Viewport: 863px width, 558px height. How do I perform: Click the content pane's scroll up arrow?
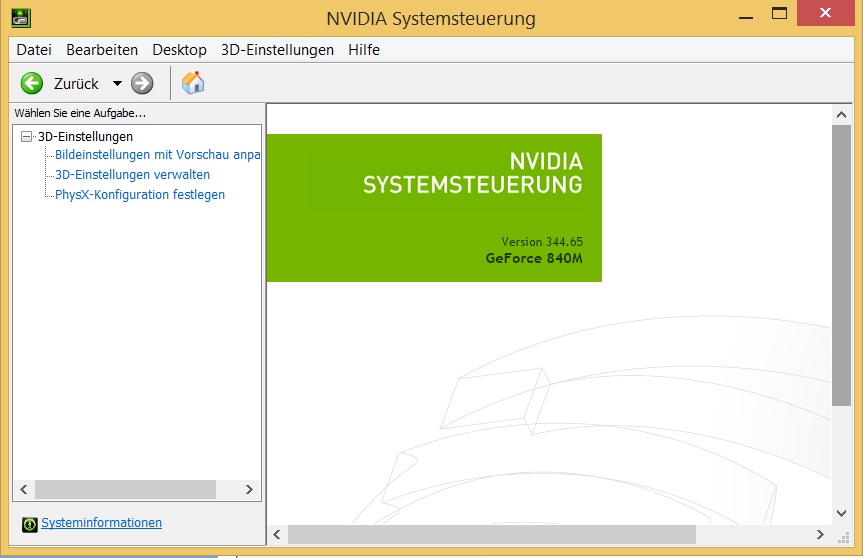841,114
